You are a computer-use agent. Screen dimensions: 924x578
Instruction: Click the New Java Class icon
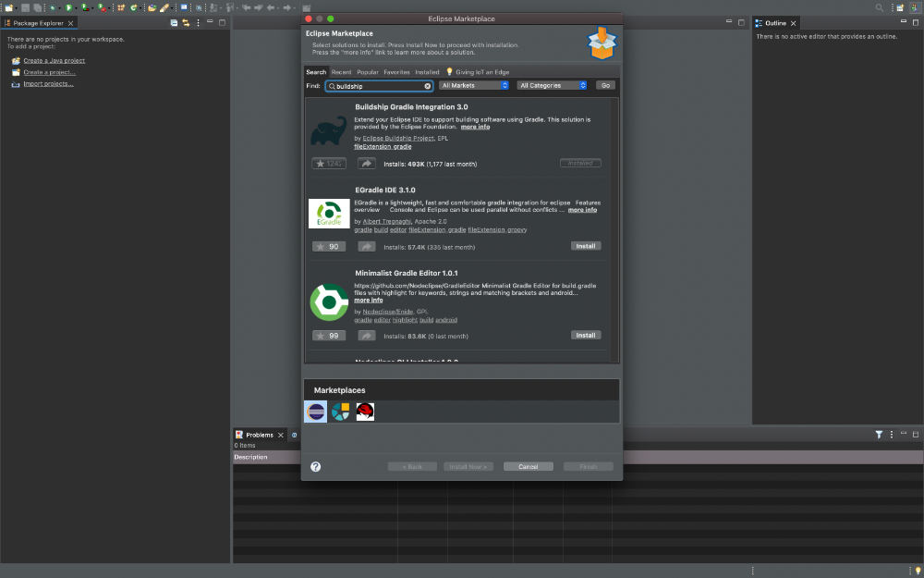(133, 7)
